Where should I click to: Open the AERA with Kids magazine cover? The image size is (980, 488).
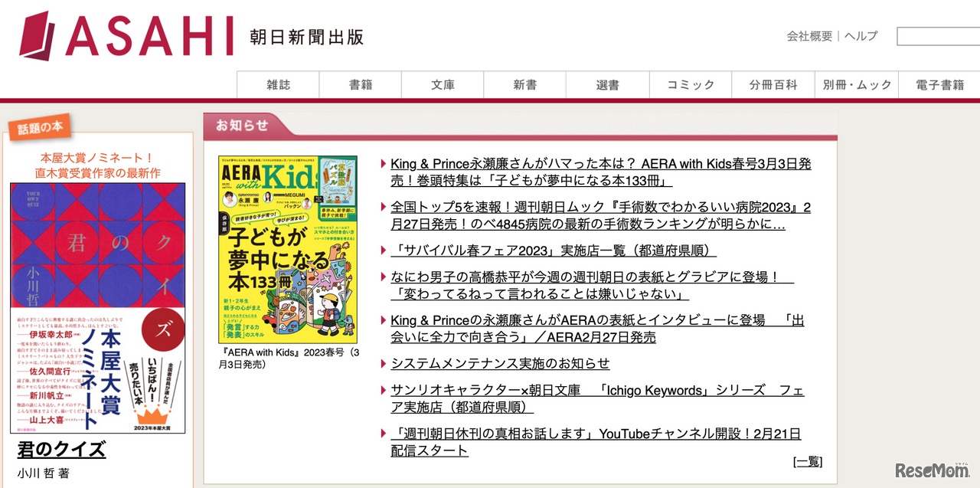[x=287, y=250]
